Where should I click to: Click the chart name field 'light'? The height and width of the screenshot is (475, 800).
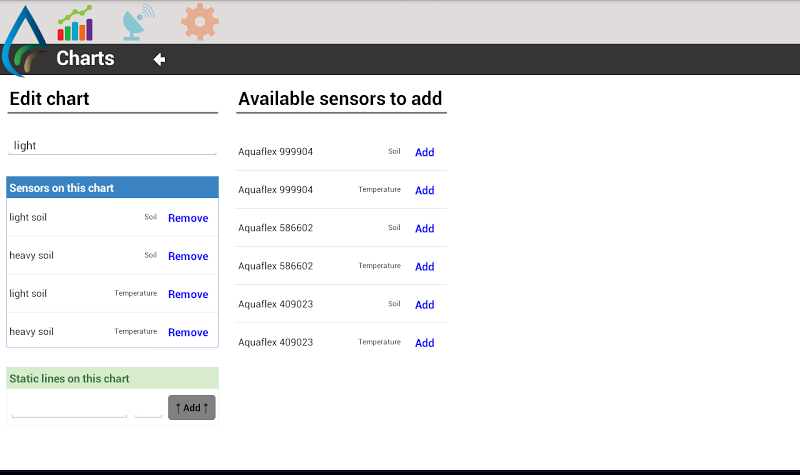pyautogui.click(x=112, y=146)
